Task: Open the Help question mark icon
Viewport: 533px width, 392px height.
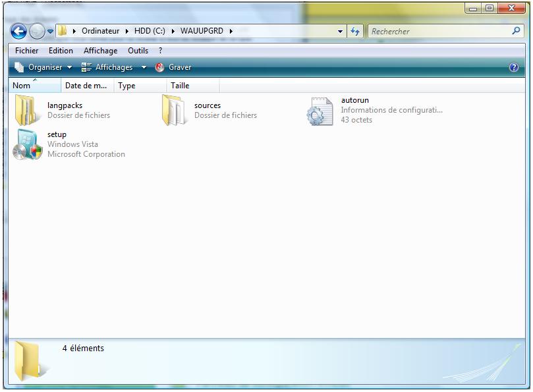Action: 514,67
